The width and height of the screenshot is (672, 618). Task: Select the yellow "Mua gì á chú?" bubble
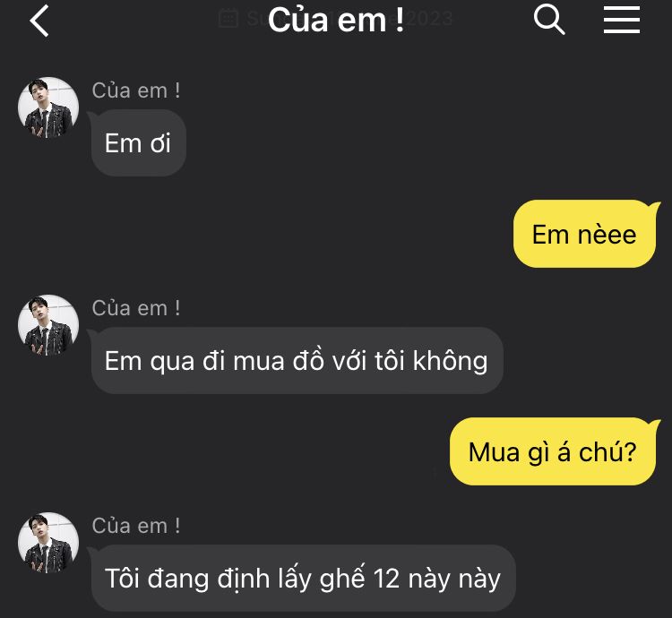click(553, 451)
